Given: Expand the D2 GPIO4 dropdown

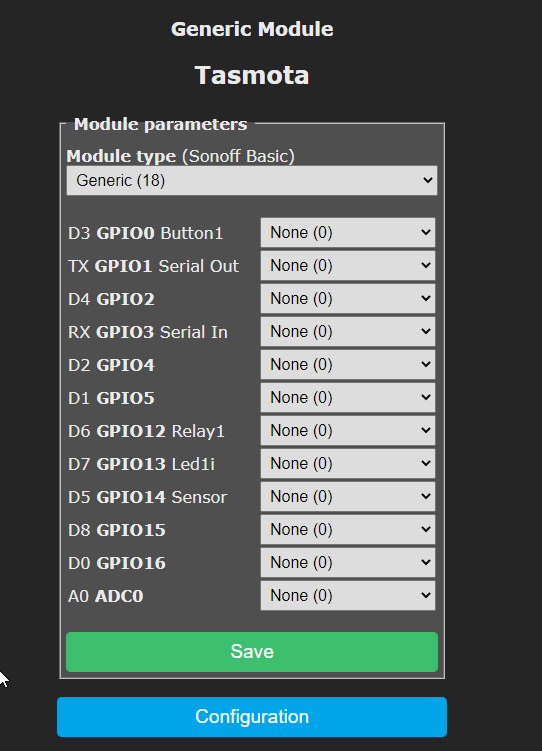Looking at the screenshot, I should pos(348,365).
